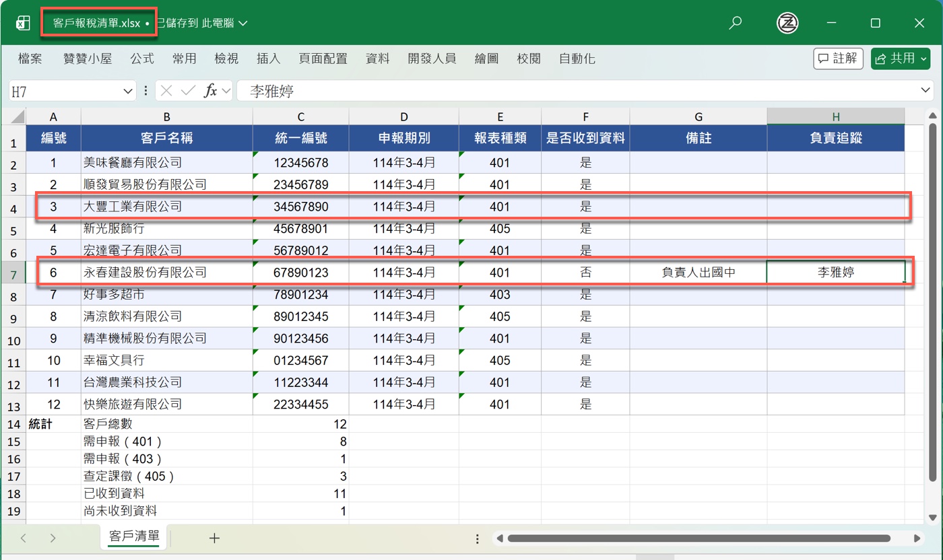Screen dimensions: 943x560
Task: Select cell 查定課徵（405）
Action: point(167,477)
